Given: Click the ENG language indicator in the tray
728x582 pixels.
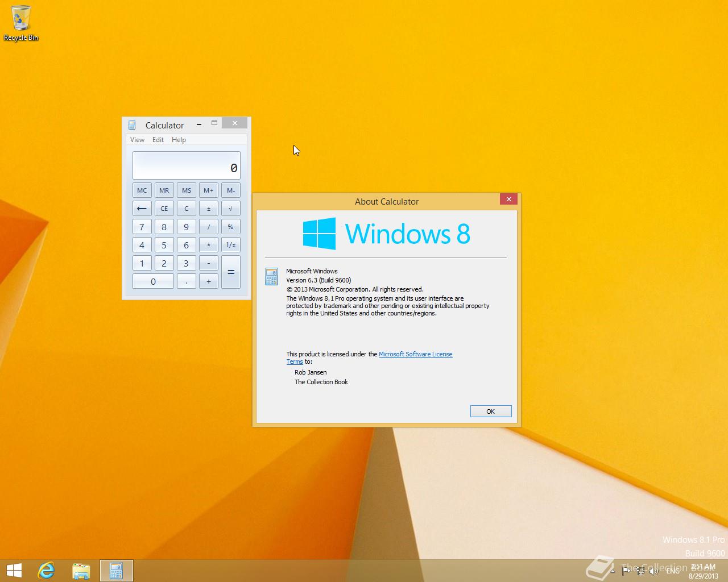Looking at the screenshot, I should click(673, 571).
